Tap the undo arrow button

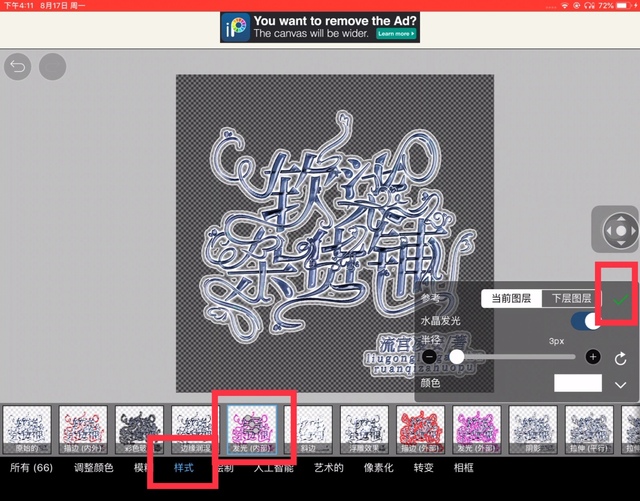[18, 67]
